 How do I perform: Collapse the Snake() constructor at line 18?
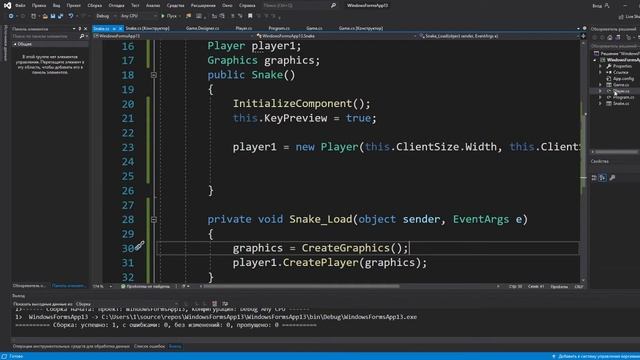pos(154,75)
